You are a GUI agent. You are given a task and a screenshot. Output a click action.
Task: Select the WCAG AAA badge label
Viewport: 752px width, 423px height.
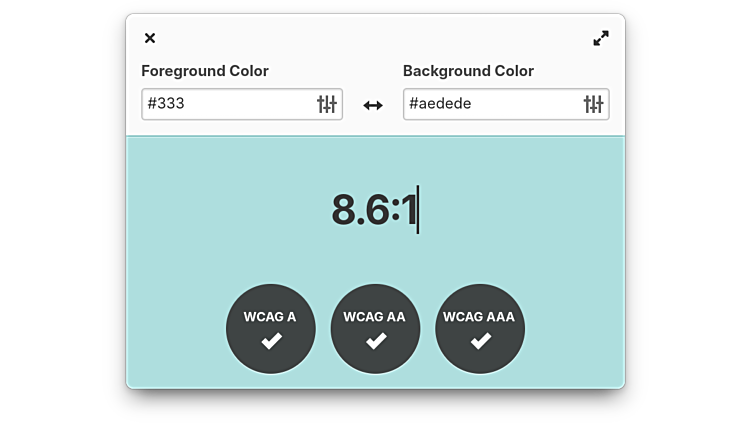click(480, 317)
